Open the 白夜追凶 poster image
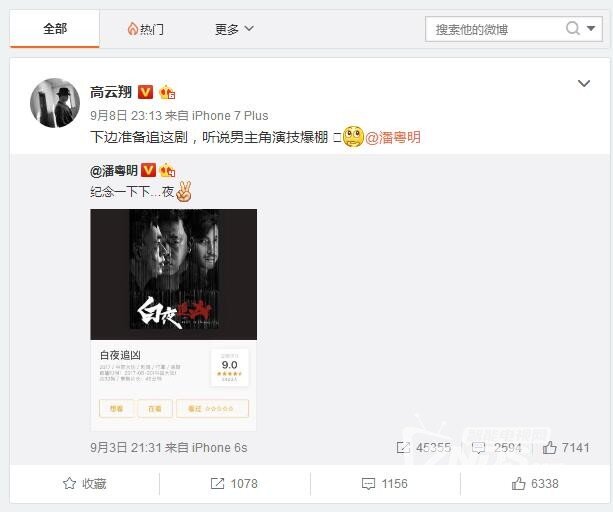613x512 pixels. point(174,274)
